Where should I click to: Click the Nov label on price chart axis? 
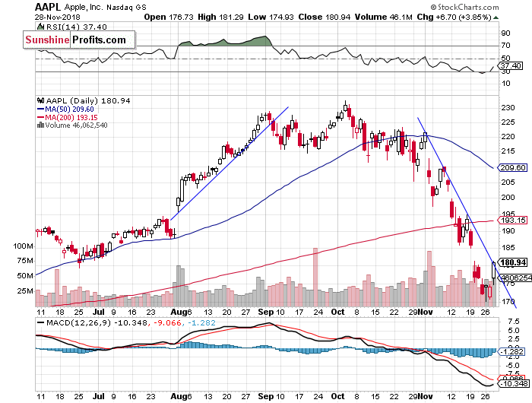point(426,312)
